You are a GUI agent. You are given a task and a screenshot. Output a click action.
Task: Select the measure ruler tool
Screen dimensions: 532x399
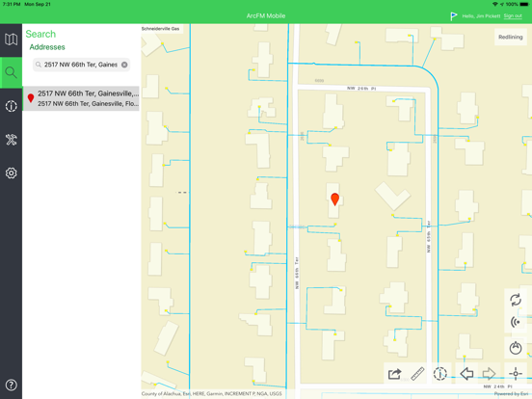[417, 374]
